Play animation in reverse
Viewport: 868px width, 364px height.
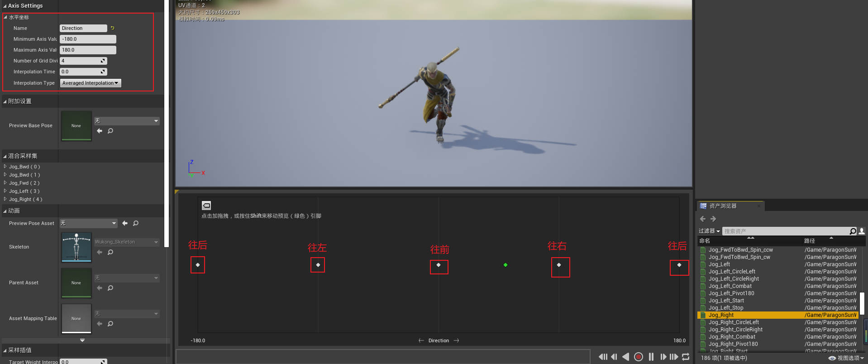(x=625, y=357)
